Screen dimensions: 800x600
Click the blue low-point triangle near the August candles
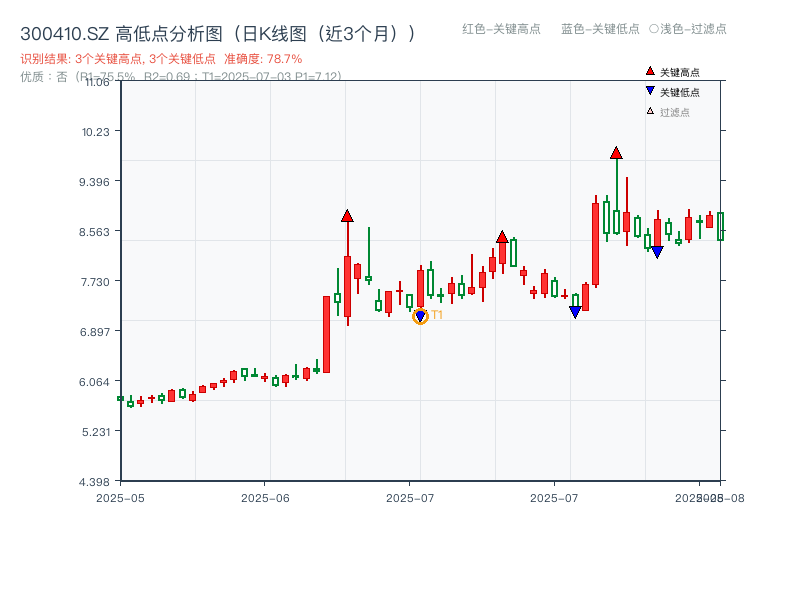pos(657,251)
